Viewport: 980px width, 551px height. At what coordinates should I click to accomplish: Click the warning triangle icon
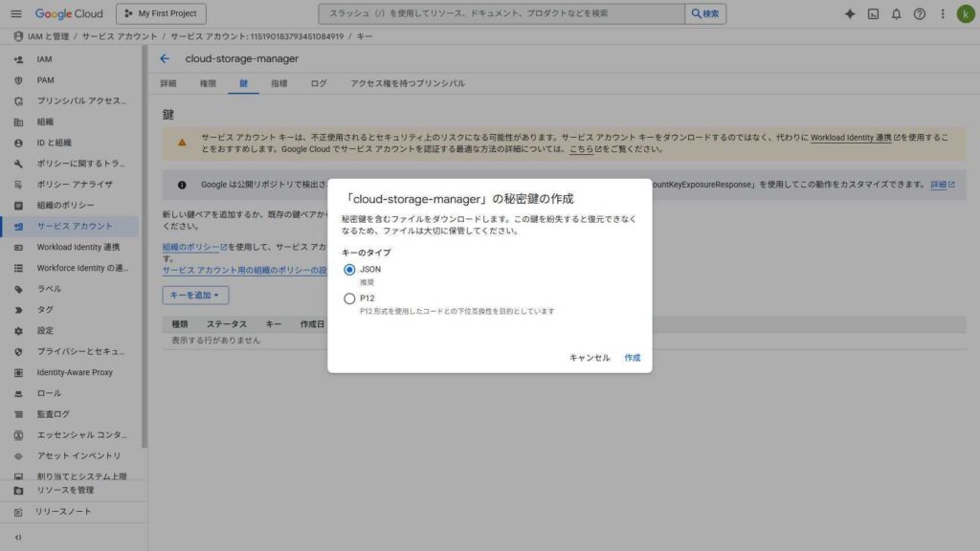pyautogui.click(x=182, y=143)
